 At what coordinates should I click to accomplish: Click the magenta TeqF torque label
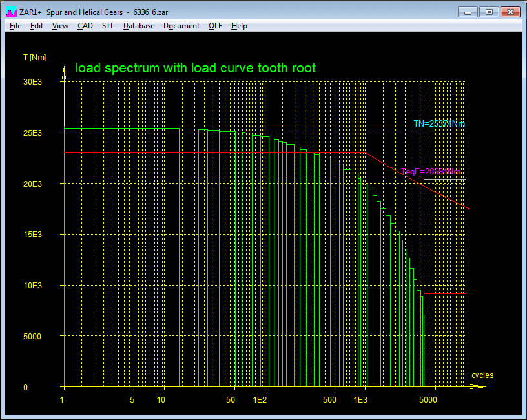(x=431, y=172)
